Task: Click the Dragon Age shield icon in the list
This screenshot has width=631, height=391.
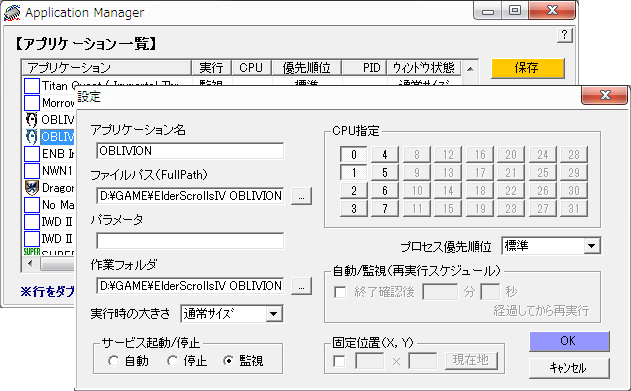Action: (x=32, y=188)
